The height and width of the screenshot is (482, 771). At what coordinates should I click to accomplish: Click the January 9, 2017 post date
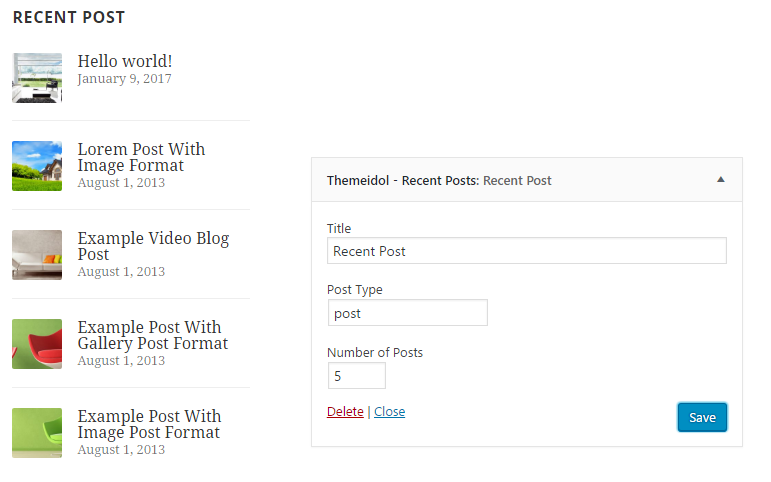124,79
